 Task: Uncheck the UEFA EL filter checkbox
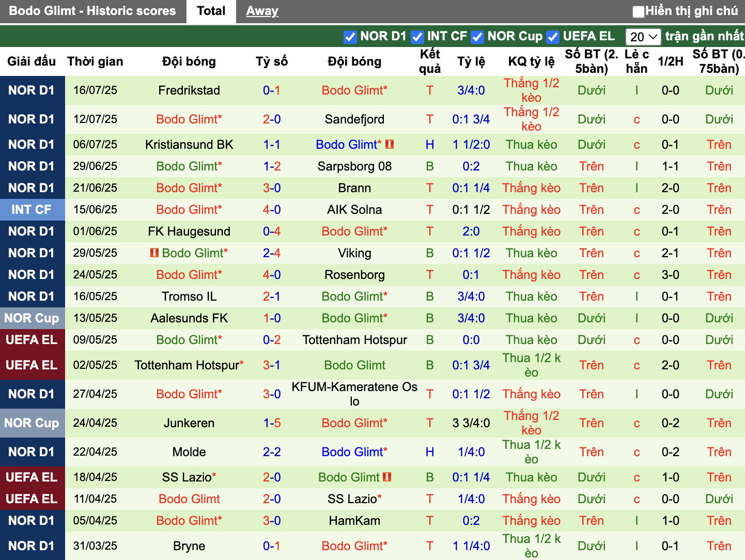coord(553,37)
